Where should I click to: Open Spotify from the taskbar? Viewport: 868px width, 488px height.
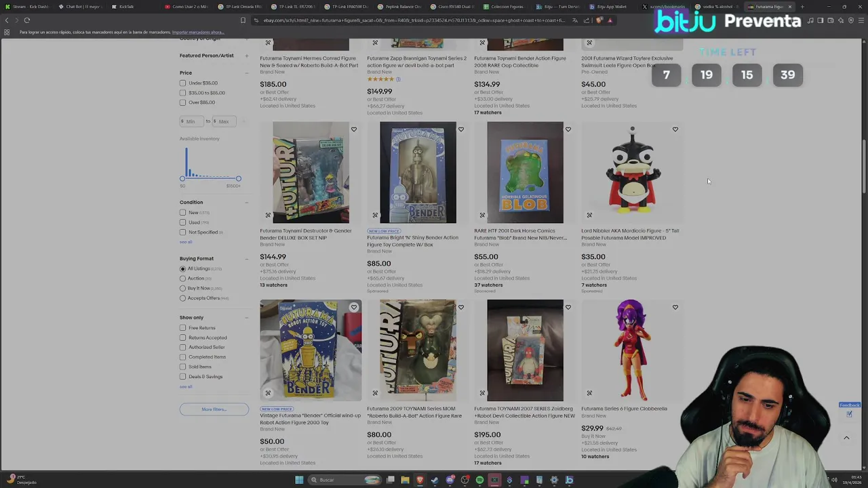(x=479, y=480)
